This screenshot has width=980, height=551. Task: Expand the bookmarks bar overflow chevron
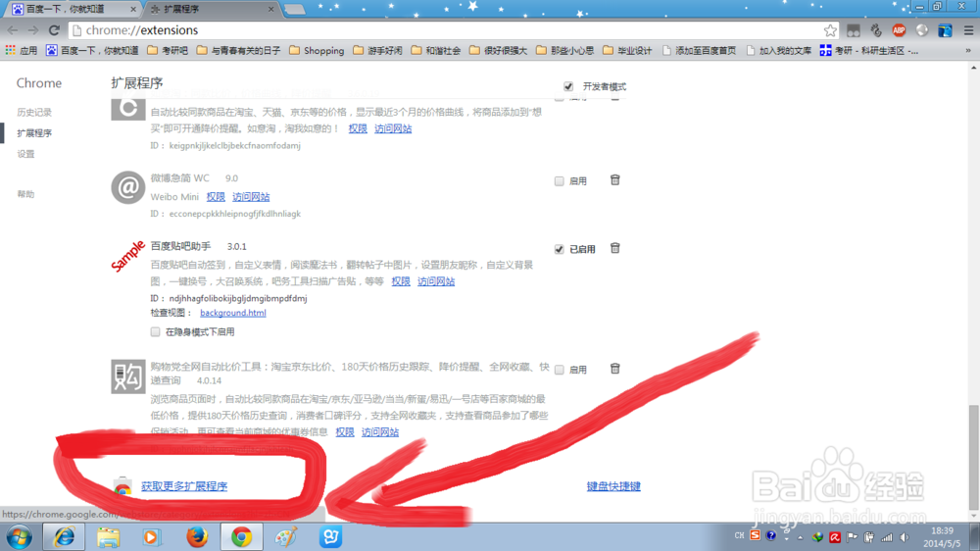click(968, 50)
